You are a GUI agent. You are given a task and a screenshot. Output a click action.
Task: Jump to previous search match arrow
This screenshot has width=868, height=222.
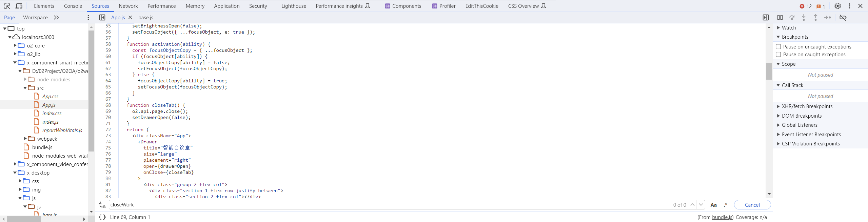point(692,205)
